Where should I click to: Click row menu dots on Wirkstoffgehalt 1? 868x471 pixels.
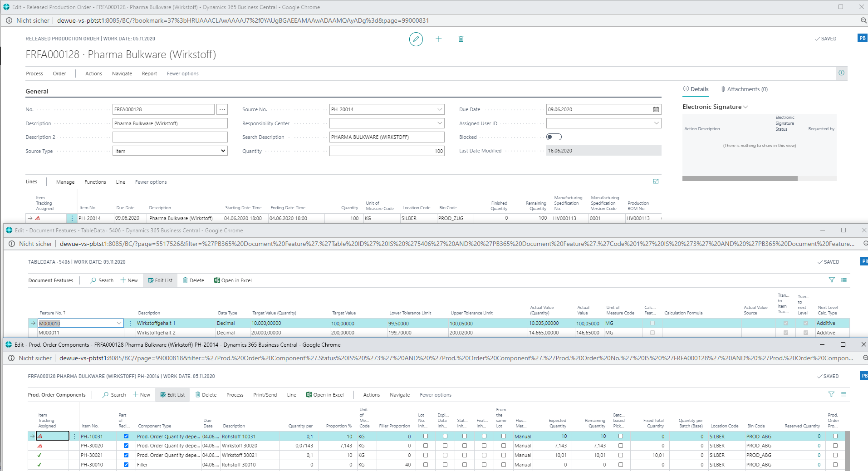130,324
